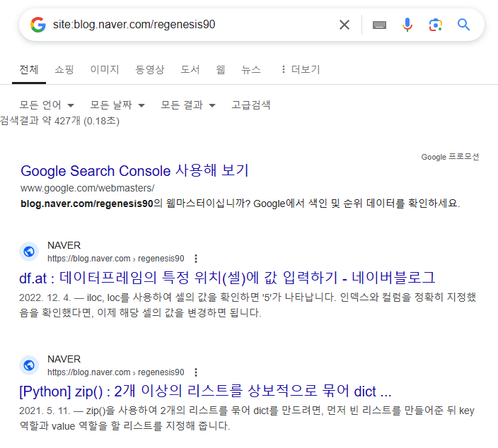
Task: Click the blue magnifier search icon
Action: click(x=463, y=25)
